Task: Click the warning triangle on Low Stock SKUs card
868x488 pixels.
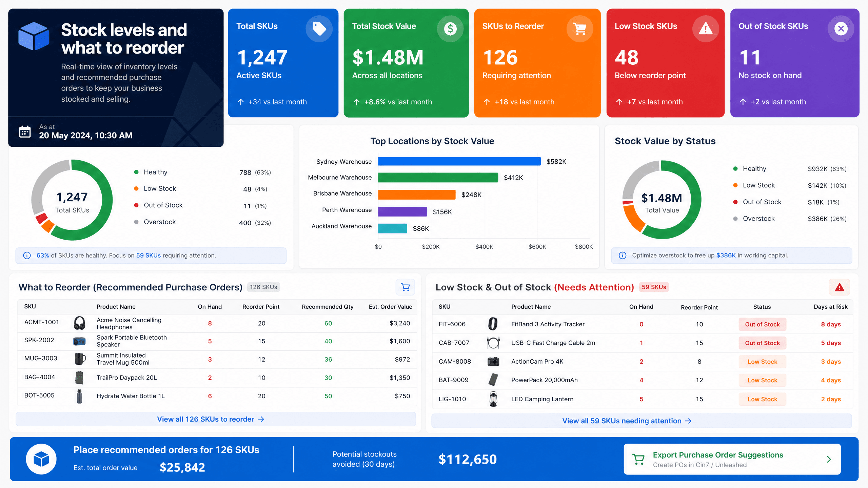Action: point(706,29)
